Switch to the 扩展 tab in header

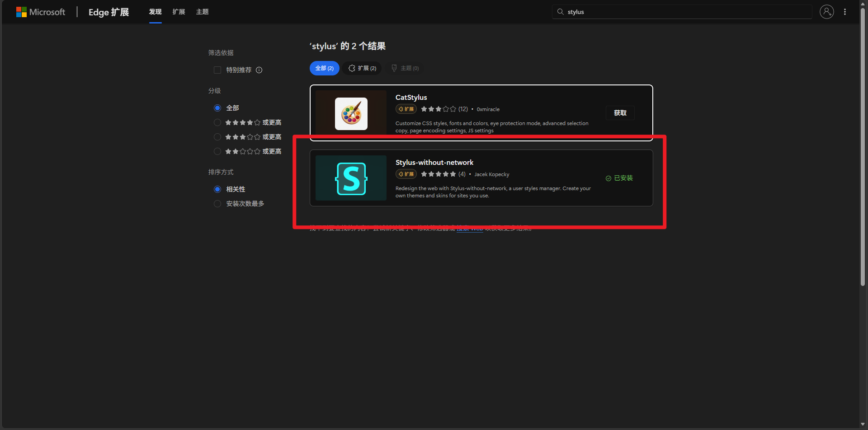[x=179, y=12]
